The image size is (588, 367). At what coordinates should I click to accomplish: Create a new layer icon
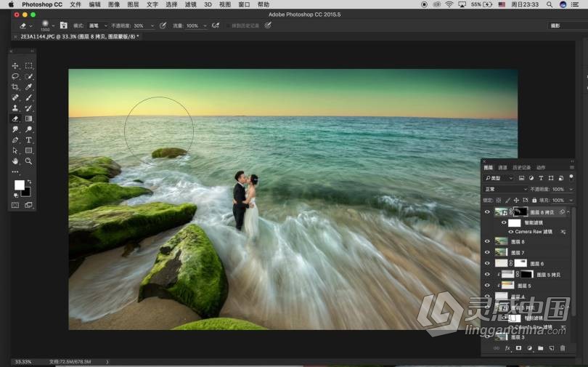tap(552, 348)
